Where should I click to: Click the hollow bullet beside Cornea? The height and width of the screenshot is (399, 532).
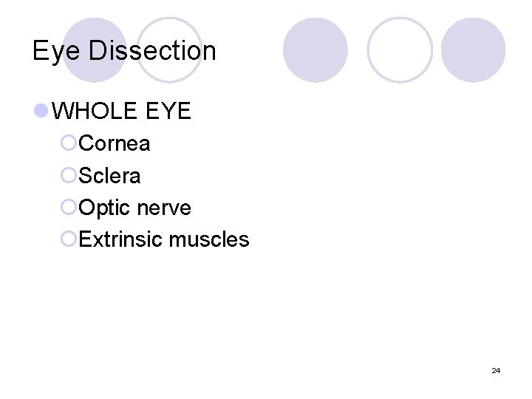click(x=69, y=143)
